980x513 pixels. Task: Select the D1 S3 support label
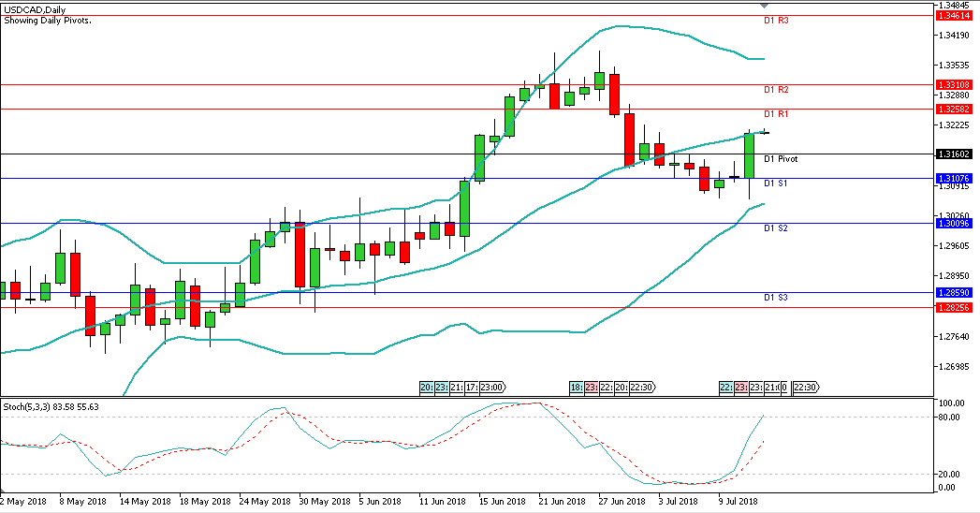coord(776,298)
